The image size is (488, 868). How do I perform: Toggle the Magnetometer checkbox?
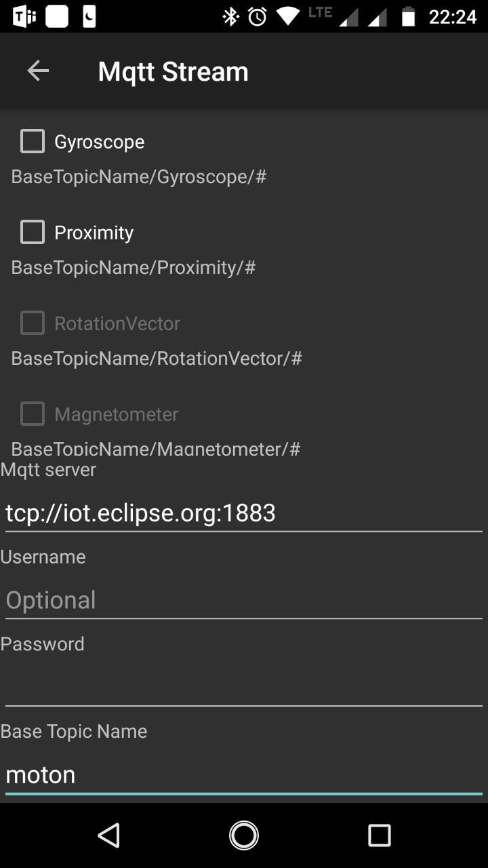pos(33,414)
